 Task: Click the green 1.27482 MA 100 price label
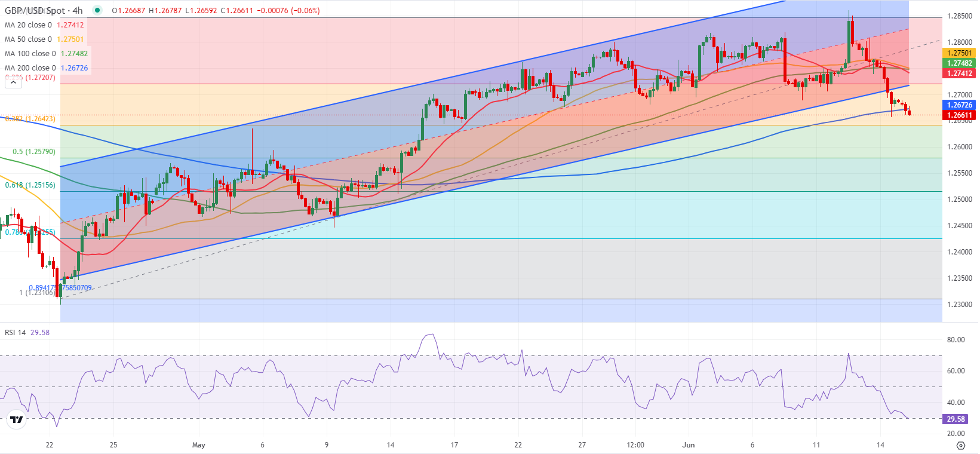pos(959,63)
